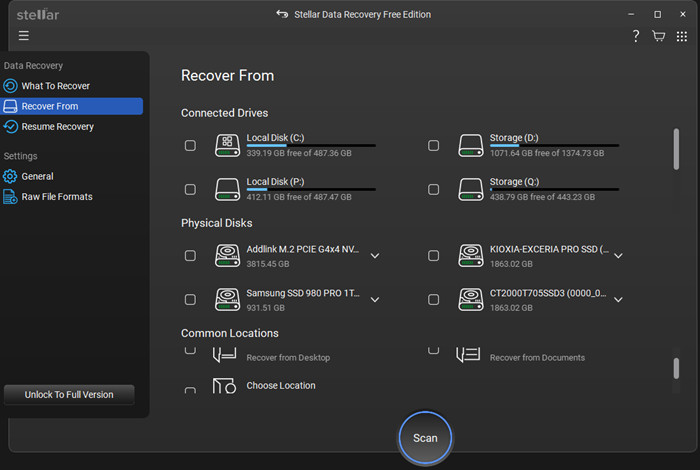Click the Recover From drive icon in sidebar
Viewport: 700px width, 470px height.
pyautogui.click(x=10, y=106)
